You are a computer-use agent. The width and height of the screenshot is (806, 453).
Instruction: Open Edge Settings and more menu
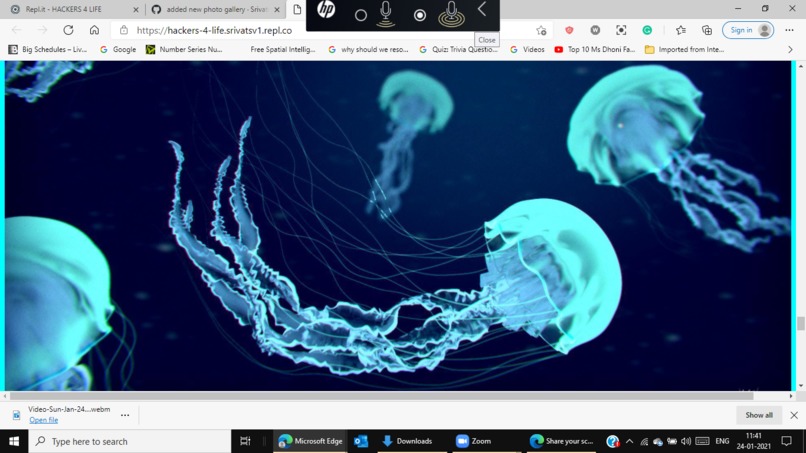790,30
